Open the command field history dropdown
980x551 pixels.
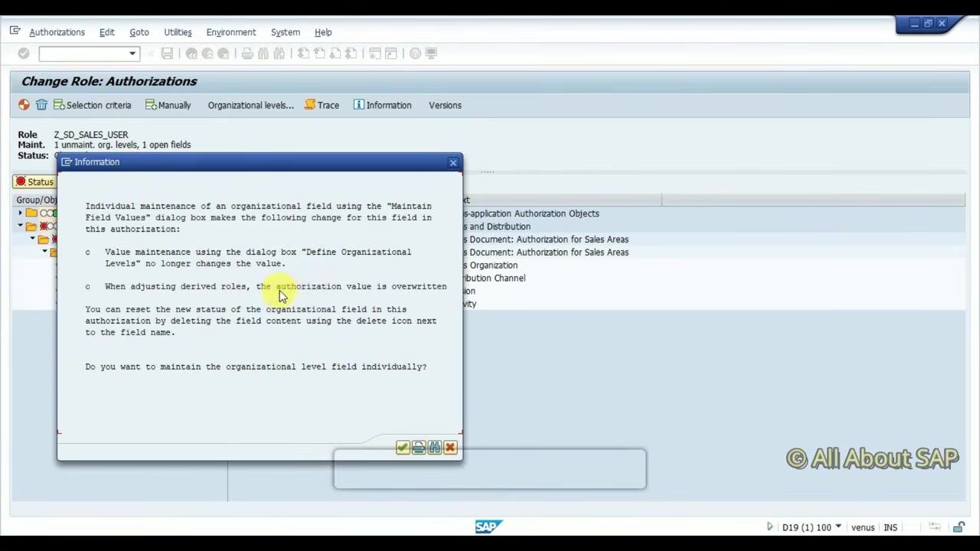132,54
